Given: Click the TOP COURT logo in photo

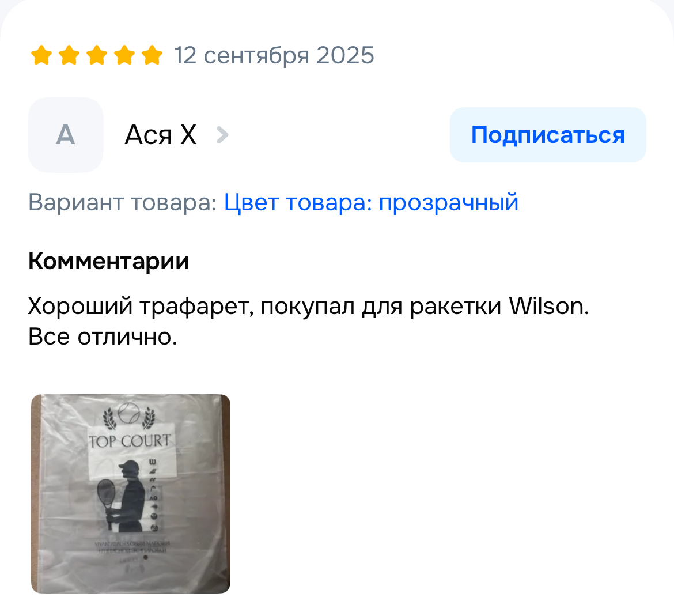Looking at the screenshot, I should point(130,441).
